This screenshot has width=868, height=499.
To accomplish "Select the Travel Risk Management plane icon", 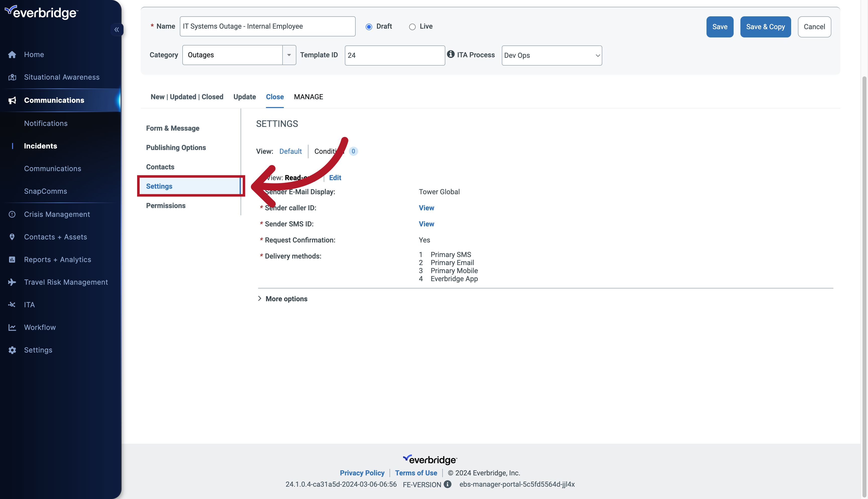I will [x=12, y=282].
